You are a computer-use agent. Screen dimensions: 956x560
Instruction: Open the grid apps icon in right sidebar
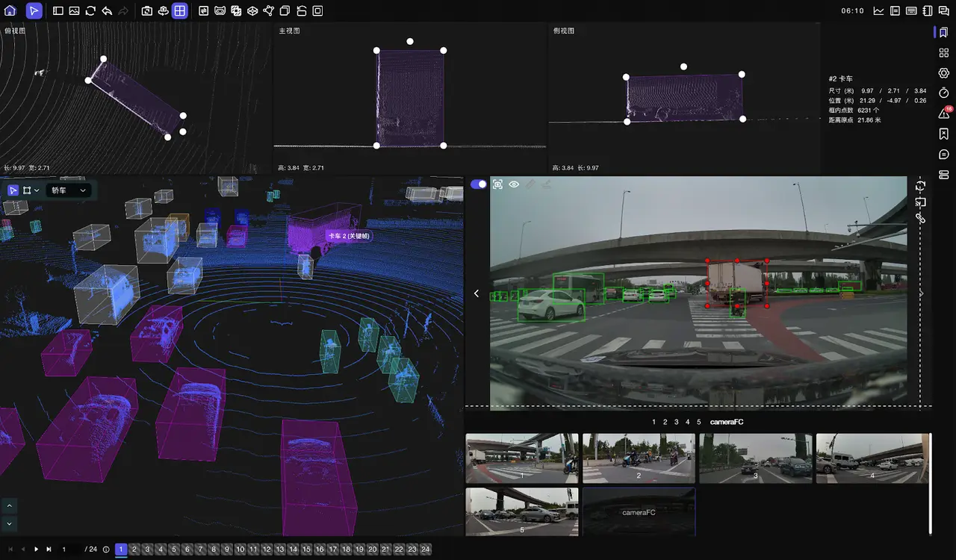click(x=943, y=53)
